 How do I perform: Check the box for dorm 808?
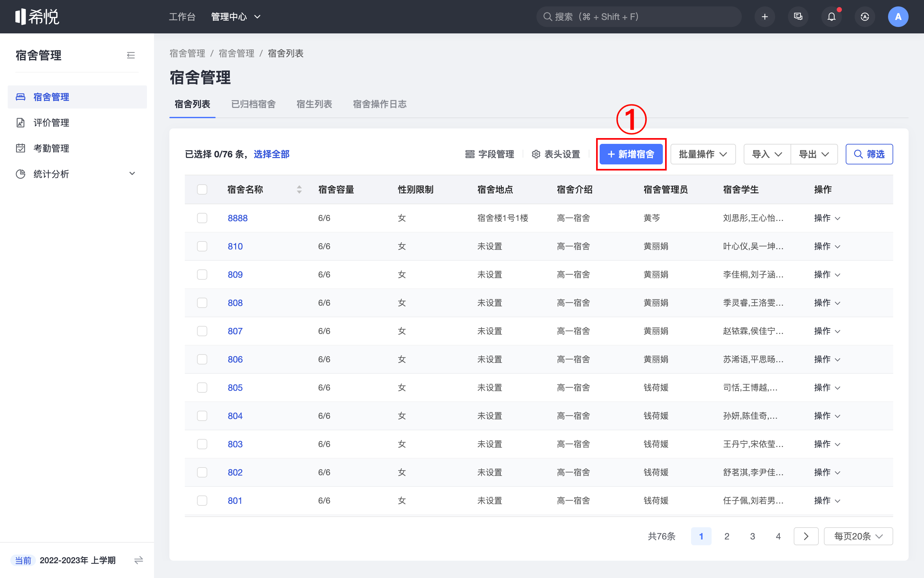tap(202, 303)
